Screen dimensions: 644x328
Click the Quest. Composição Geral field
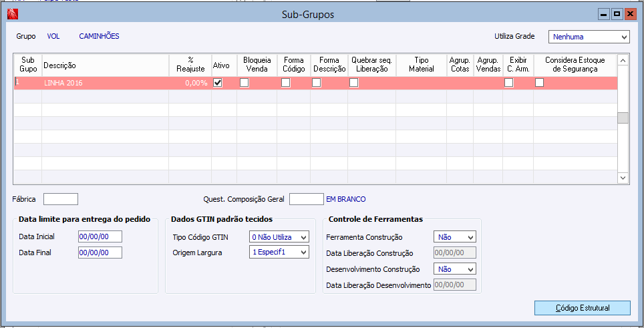coord(306,198)
